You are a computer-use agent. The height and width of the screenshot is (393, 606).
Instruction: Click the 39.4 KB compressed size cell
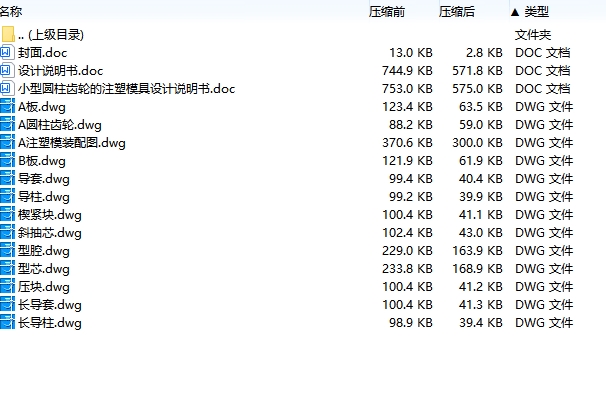tap(481, 323)
